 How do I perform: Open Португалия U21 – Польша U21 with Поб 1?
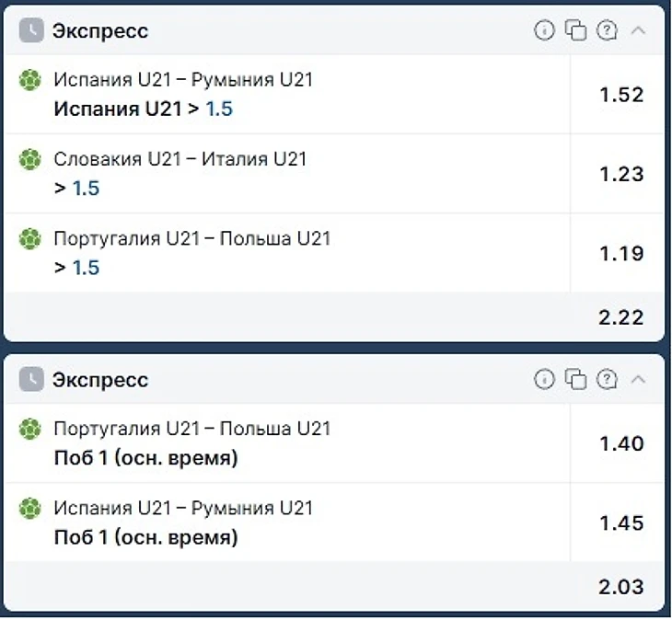192,429
